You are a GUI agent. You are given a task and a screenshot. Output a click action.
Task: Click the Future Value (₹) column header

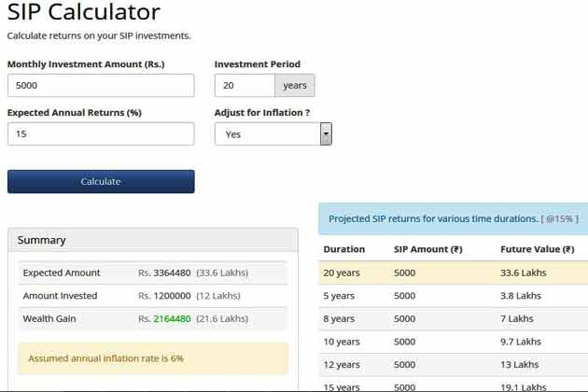click(538, 249)
